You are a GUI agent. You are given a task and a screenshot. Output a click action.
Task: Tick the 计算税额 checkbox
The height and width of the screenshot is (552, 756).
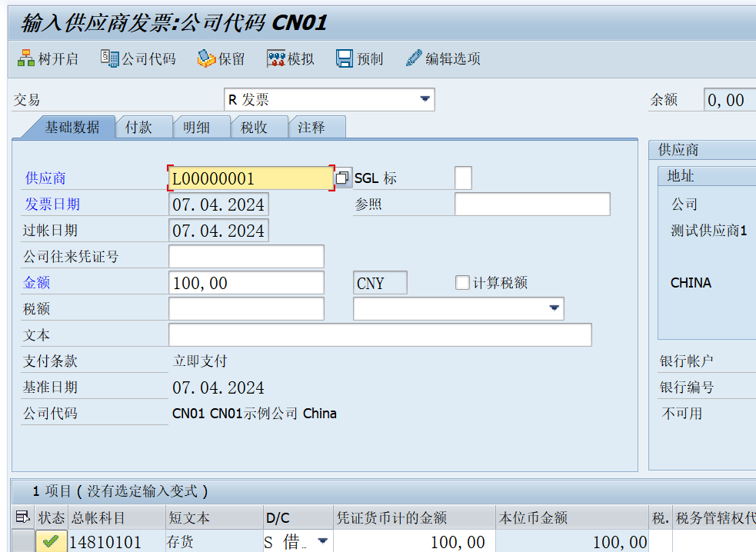[x=462, y=282]
